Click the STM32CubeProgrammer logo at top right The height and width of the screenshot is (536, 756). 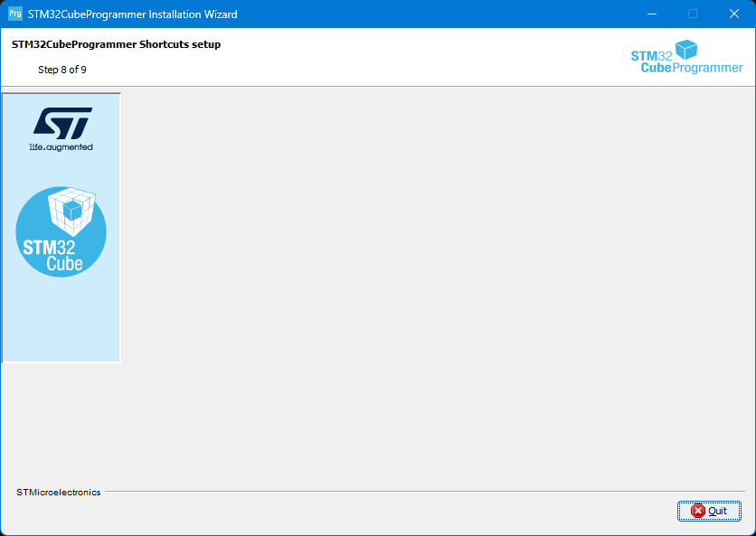(687, 57)
